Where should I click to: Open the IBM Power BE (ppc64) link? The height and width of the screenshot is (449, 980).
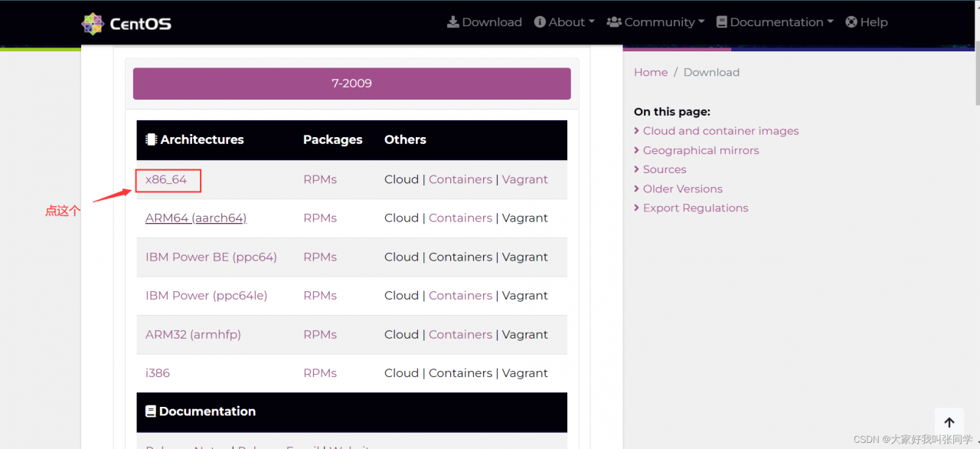[x=211, y=257]
